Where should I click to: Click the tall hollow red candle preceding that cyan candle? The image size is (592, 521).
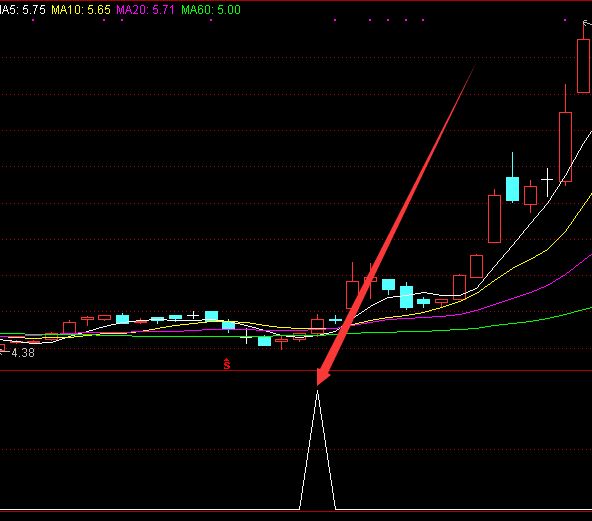pos(494,218)
